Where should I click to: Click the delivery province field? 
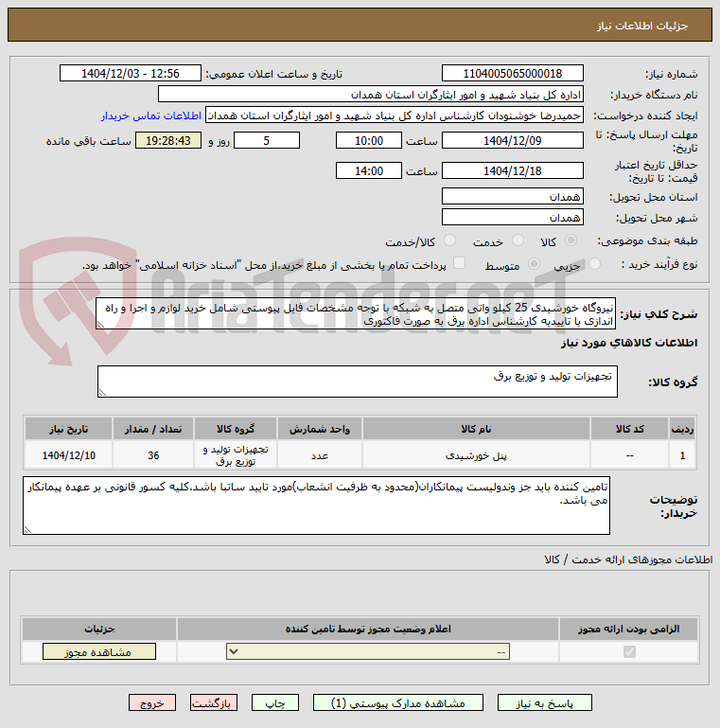click(513, 196)
